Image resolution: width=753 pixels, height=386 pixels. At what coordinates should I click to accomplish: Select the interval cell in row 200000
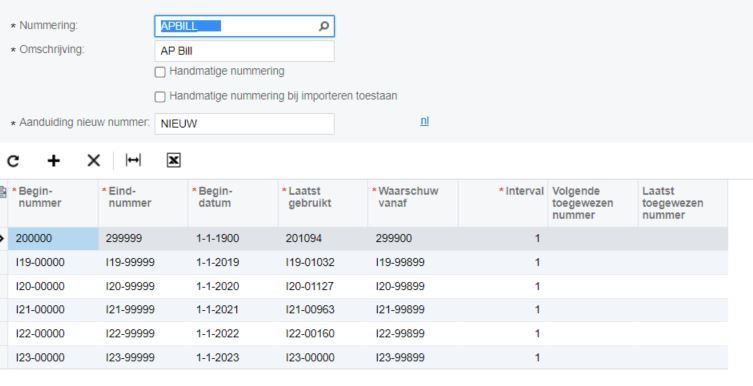[x=503, y=239]
